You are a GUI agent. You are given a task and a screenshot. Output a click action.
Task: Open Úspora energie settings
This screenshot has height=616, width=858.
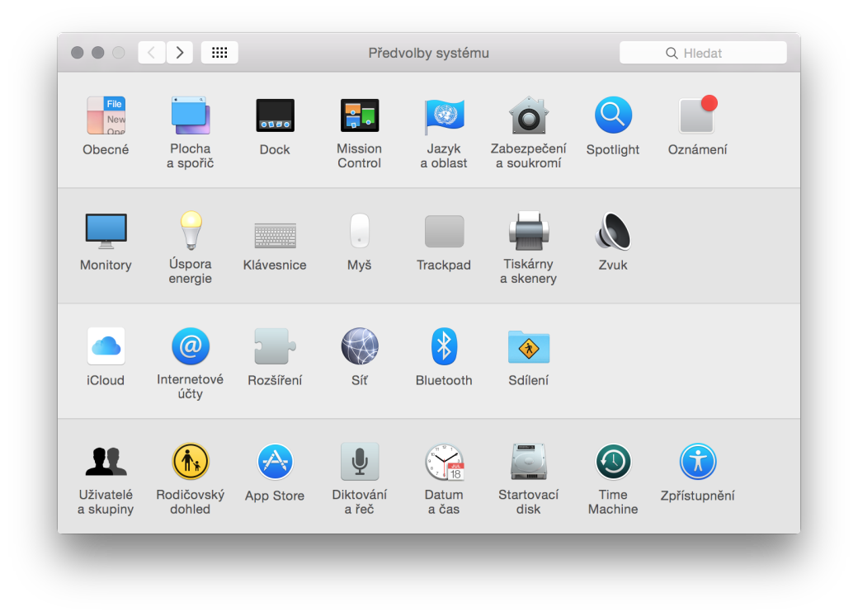coord(191,232)
